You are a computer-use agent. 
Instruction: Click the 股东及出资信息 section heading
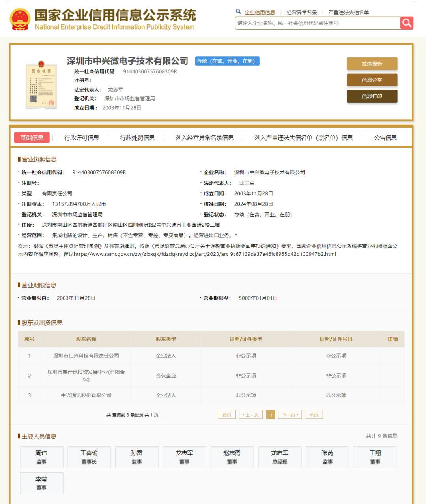42,322
